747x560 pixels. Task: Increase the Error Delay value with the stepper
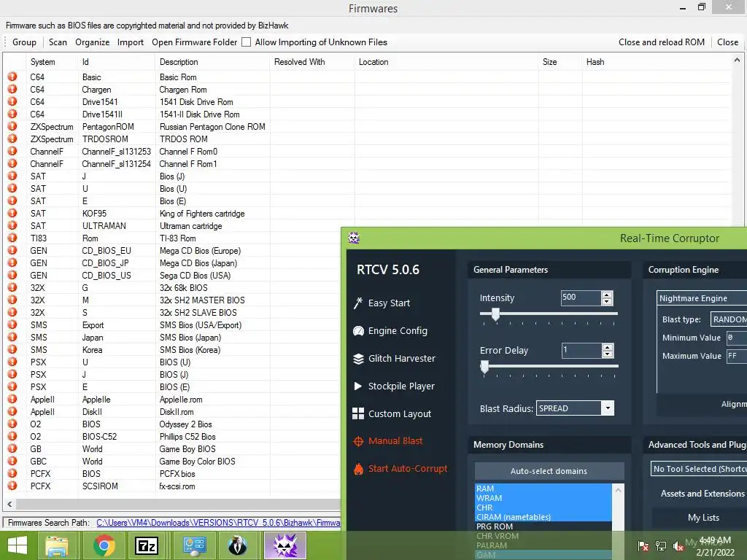pos(607,347)
